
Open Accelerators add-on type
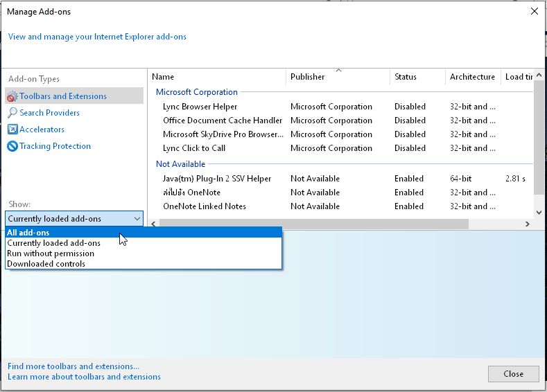point(42,130)
